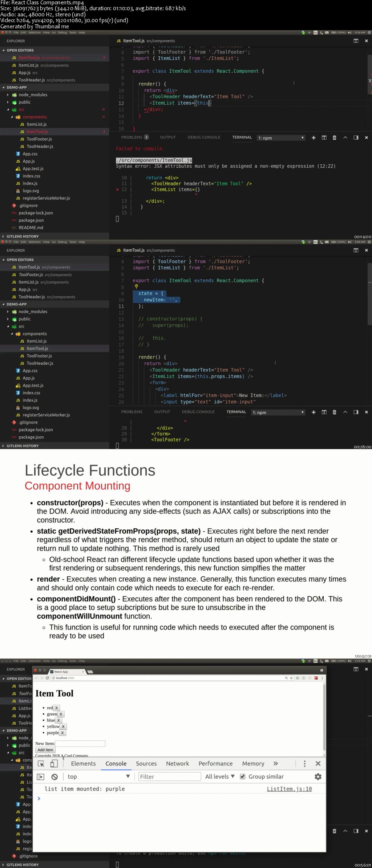Open a new Chrome tab beside React App
The height and width of the screenshot is (868, 372).
tap(90, 672)
